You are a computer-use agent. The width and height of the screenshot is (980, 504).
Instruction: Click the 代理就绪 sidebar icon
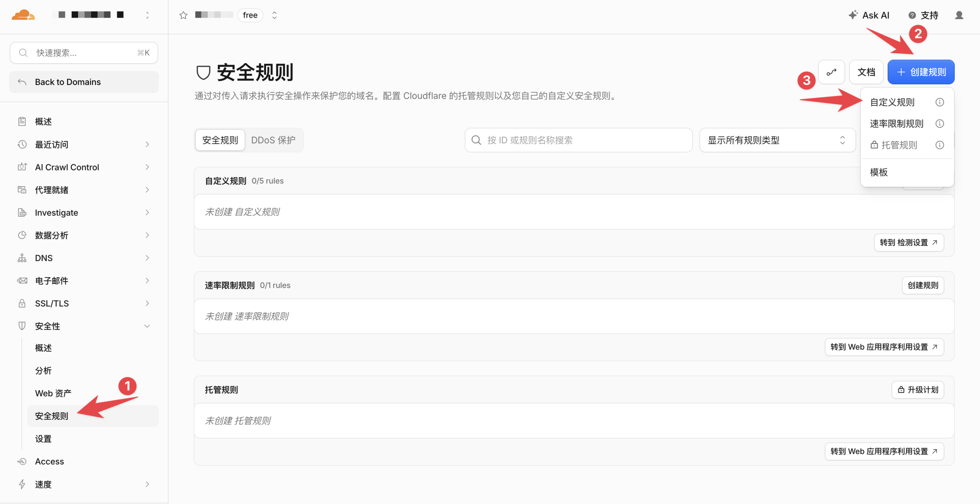point(22,190)
